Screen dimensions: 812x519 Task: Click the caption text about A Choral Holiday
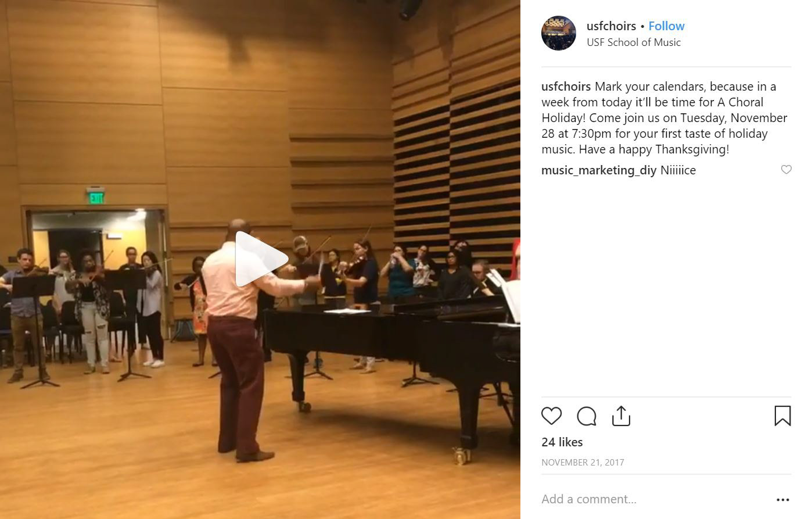click(664, 118)
